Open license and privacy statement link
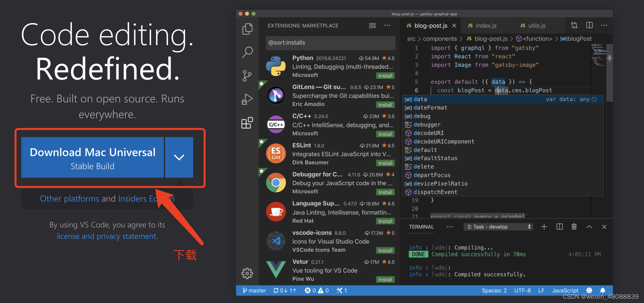Viewport: 644px width, 303px height. (107, 236)
